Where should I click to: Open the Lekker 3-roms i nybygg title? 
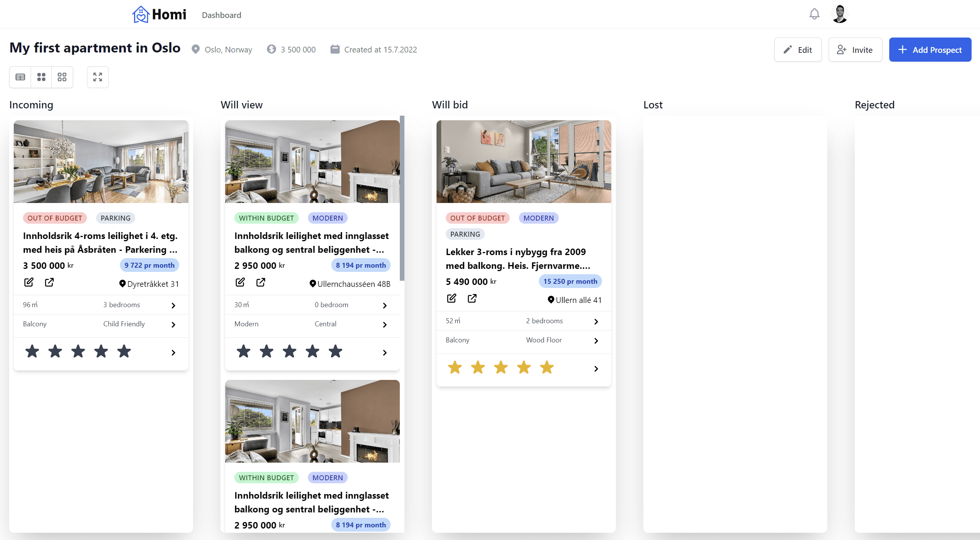518,259
